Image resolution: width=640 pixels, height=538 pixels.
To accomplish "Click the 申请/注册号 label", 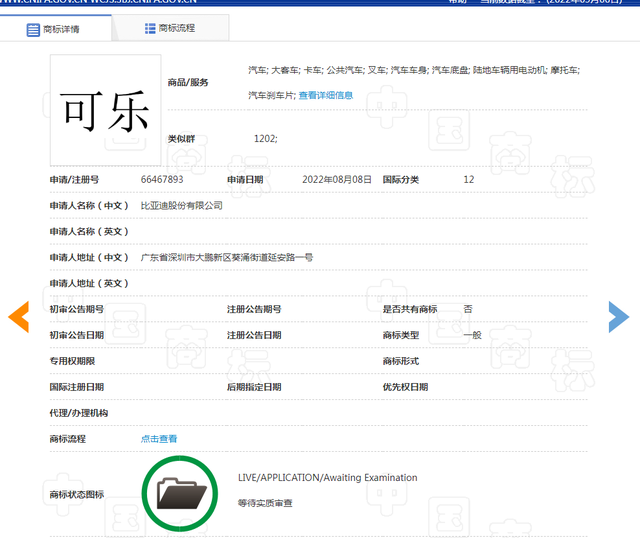I will pos(74,180).
